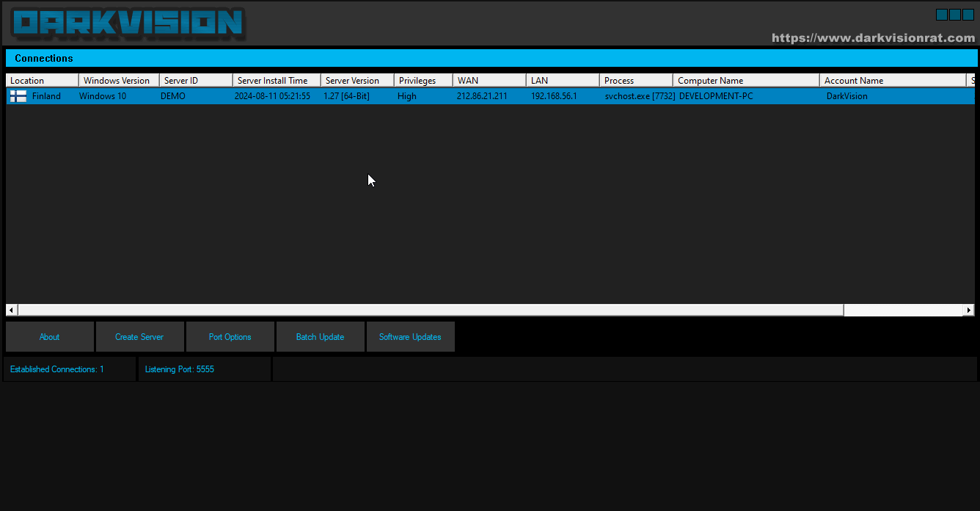The width and height of the screenshot is (980, 511).
Task: Sort by Computer Name column header
Action: (746, 80)
